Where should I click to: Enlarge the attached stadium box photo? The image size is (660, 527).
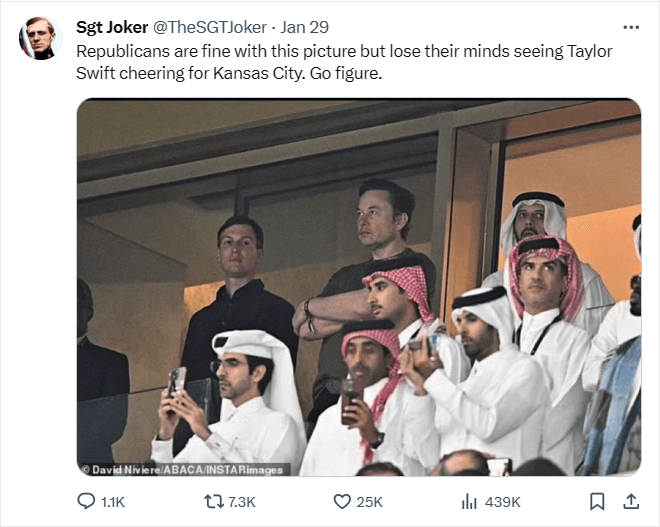[358, 288]
